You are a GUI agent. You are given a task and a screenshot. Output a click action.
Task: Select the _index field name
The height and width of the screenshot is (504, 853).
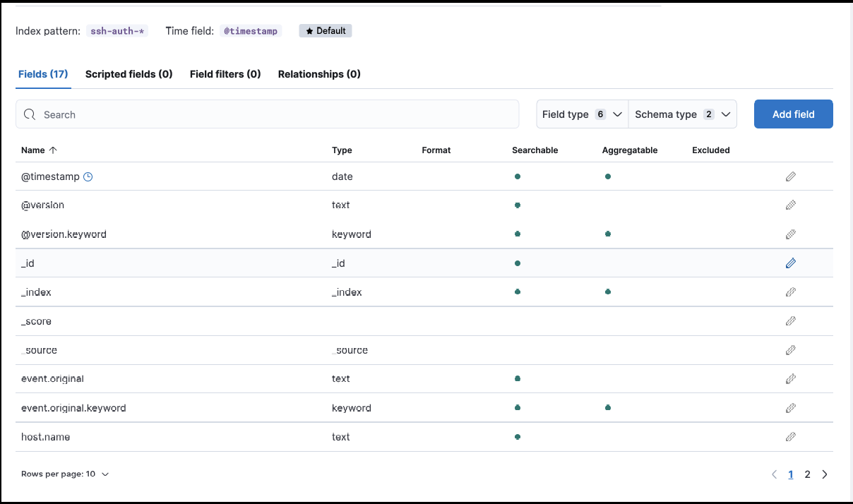click(x=36, y=292)
